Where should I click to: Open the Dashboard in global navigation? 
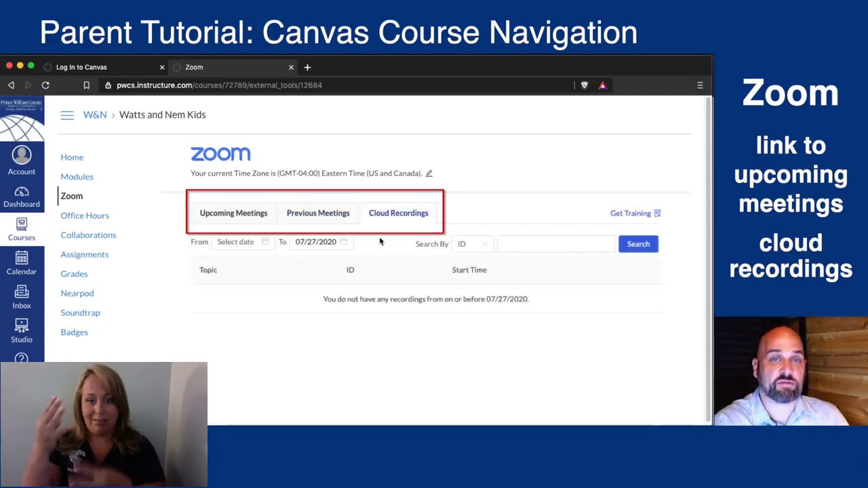point(22,197)
